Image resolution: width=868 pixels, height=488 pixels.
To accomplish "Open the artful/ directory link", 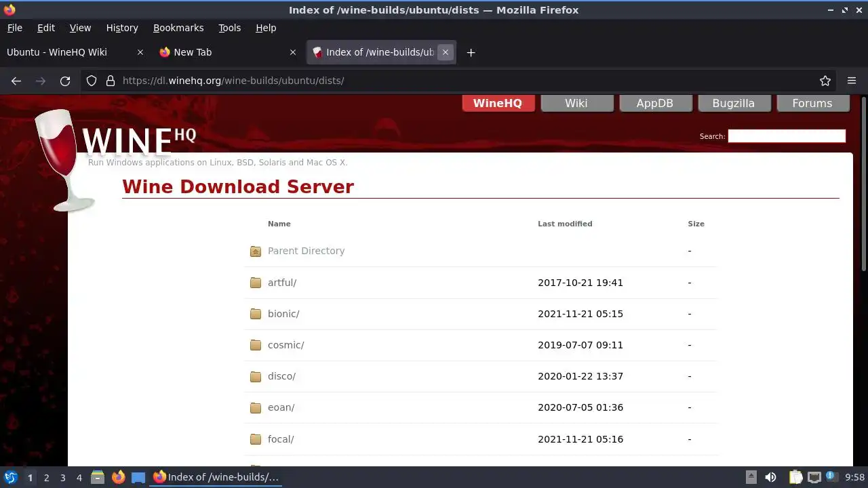I will coord(282,283).
